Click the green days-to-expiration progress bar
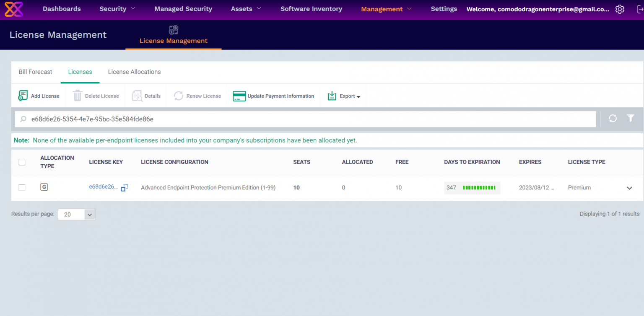644x316 pixels. click(x=479, y=188)
